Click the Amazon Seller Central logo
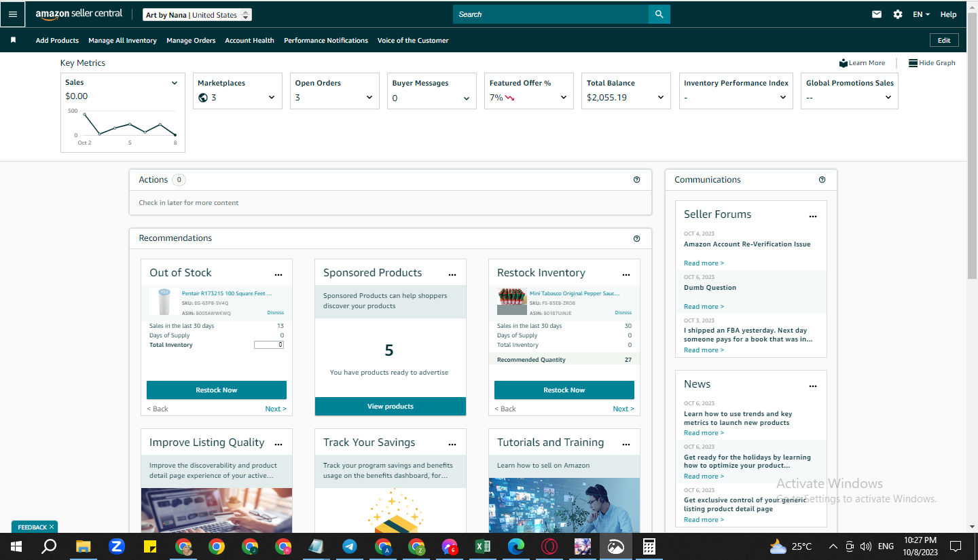This screenshot has width=978, height=560. pyautogui.click(x=79, y=14)
